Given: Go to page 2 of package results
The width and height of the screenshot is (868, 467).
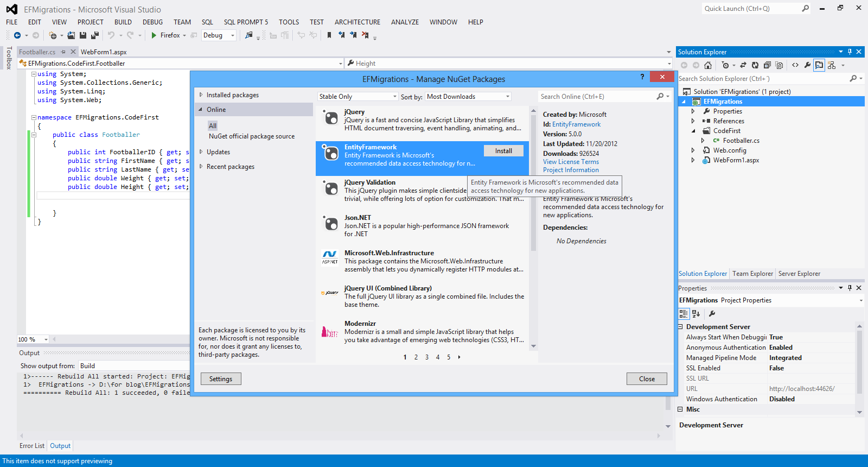Looking at the screenshot, I should [x=416, y=357].
